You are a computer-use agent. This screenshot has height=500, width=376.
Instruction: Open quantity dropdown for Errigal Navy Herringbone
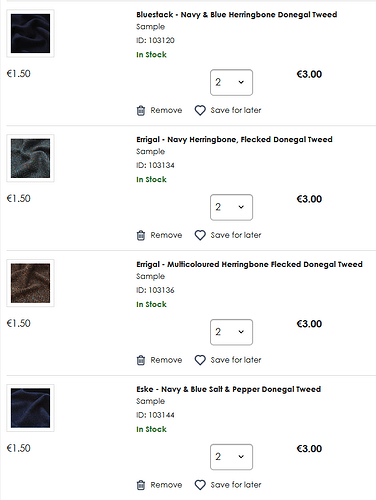pos(231,207)
